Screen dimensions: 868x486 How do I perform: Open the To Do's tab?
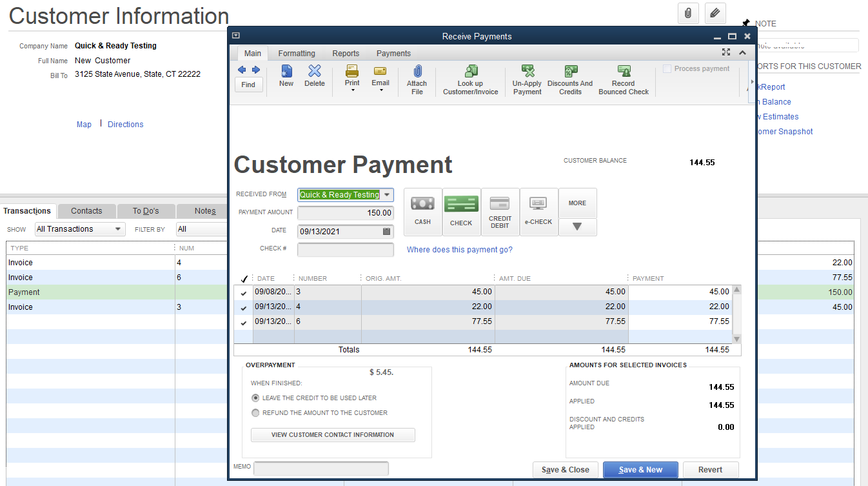click(x=146, y=211)
